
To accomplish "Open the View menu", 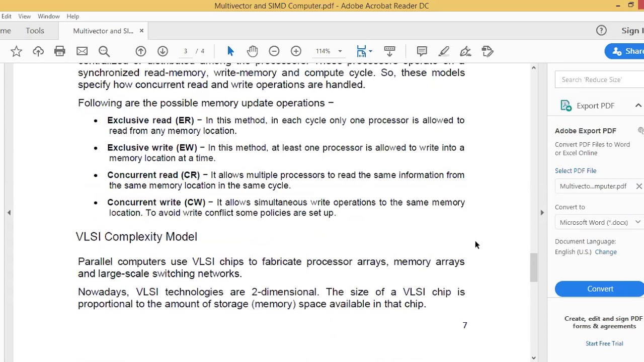I will (x=24, y=17).
